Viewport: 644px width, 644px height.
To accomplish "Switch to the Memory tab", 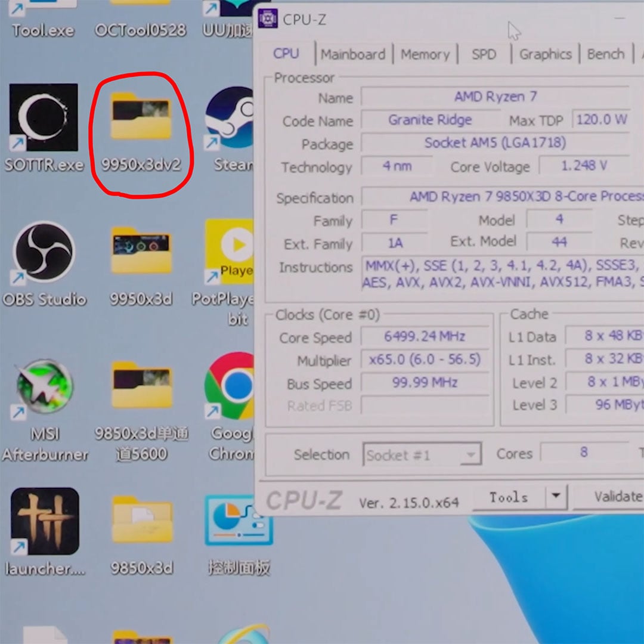I will click(425, 54).
